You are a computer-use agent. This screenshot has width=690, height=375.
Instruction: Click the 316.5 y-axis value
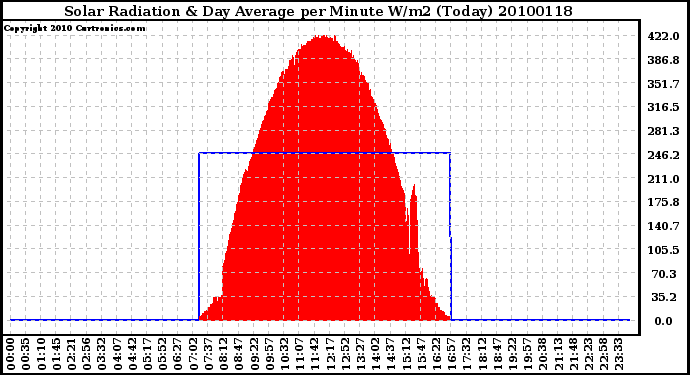pos(663,107)
